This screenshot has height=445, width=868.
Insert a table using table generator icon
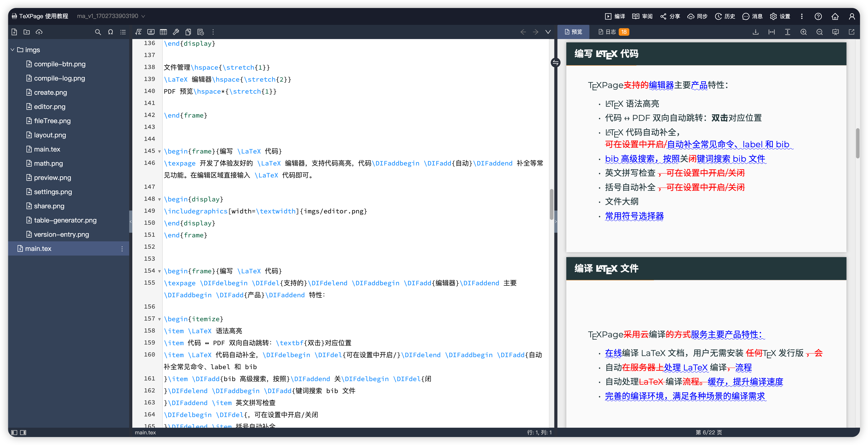point(163,32)
